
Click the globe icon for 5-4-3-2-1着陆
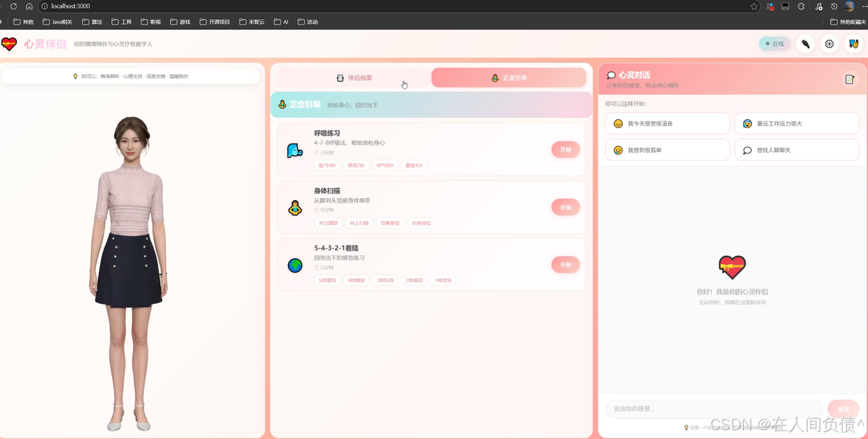294,265
